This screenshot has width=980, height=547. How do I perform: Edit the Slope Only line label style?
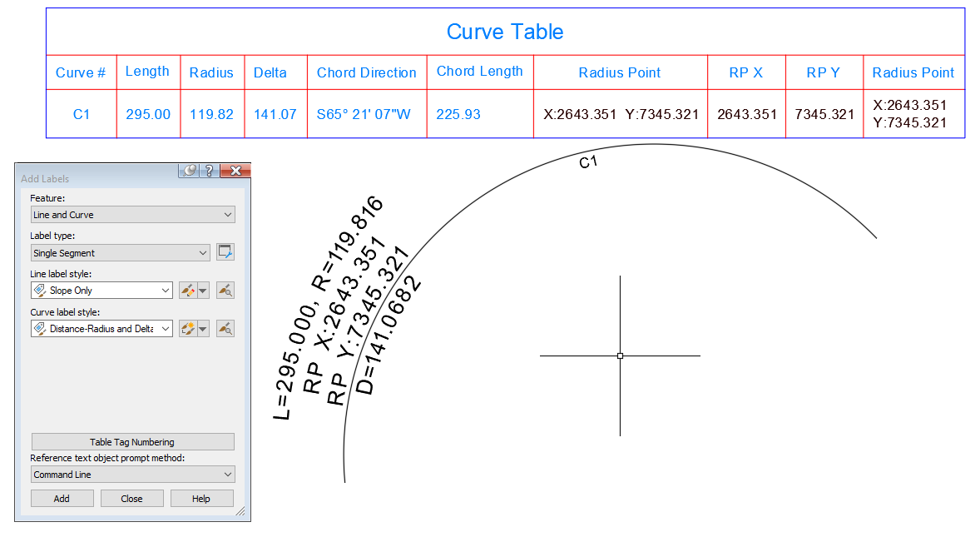(x=188, y=291)
